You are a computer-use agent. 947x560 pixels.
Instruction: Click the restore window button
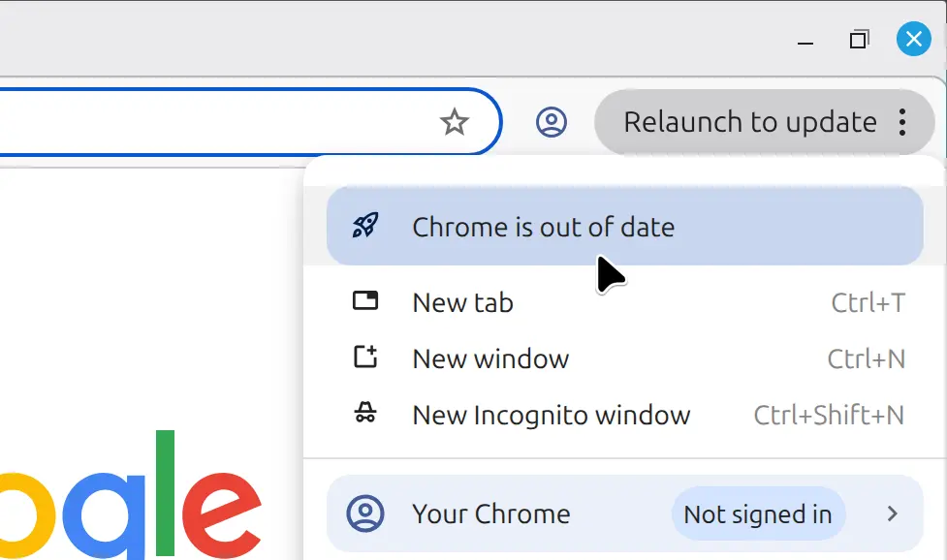tap(858, 39)
